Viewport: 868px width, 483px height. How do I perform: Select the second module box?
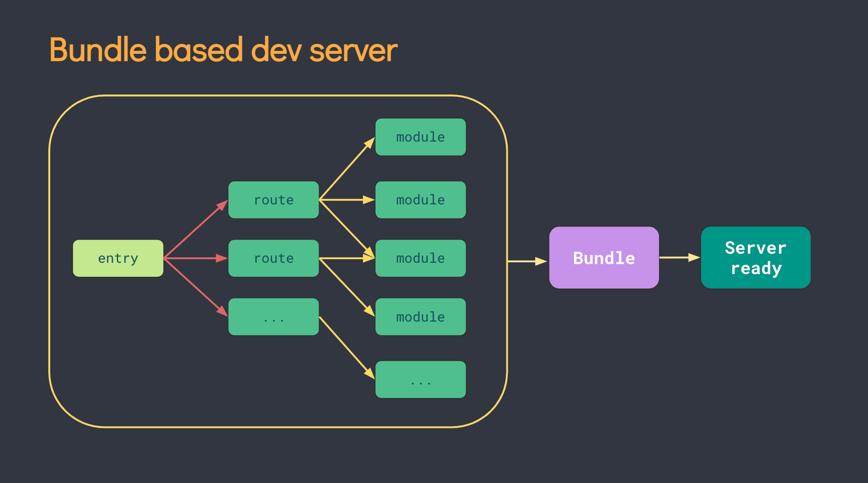(x=420, y=199)
